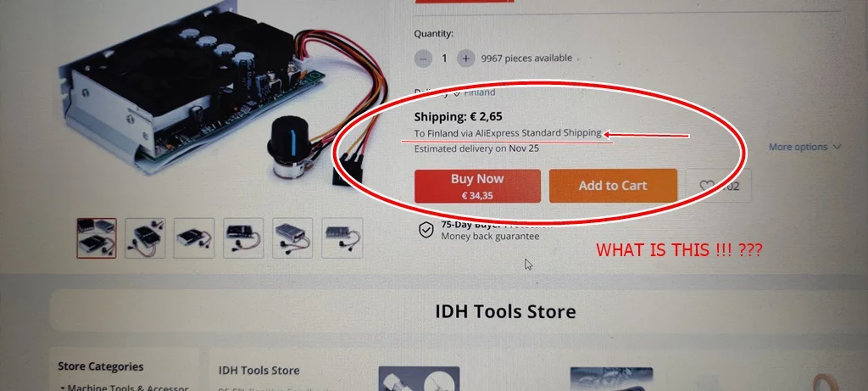The height and width of the screenshot is (391, 868).
Task: Add item to wishlist via heart icon
Action: click(706, 186)
